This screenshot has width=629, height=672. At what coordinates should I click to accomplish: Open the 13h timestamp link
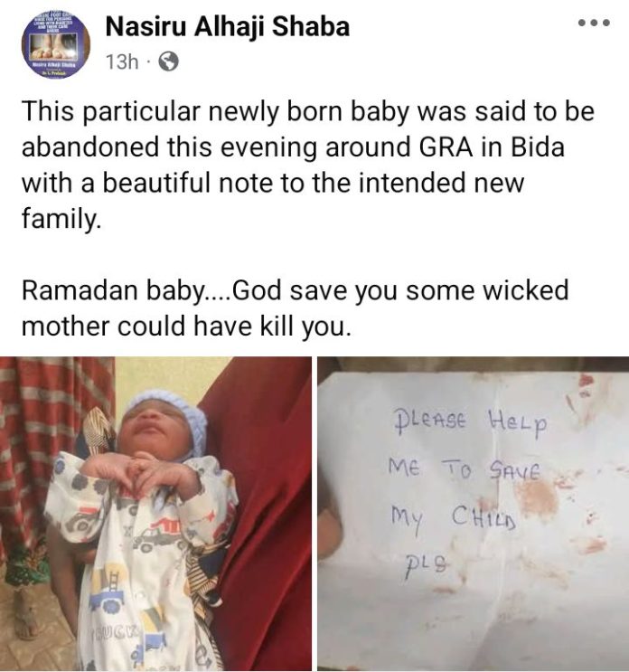(121, 62)
